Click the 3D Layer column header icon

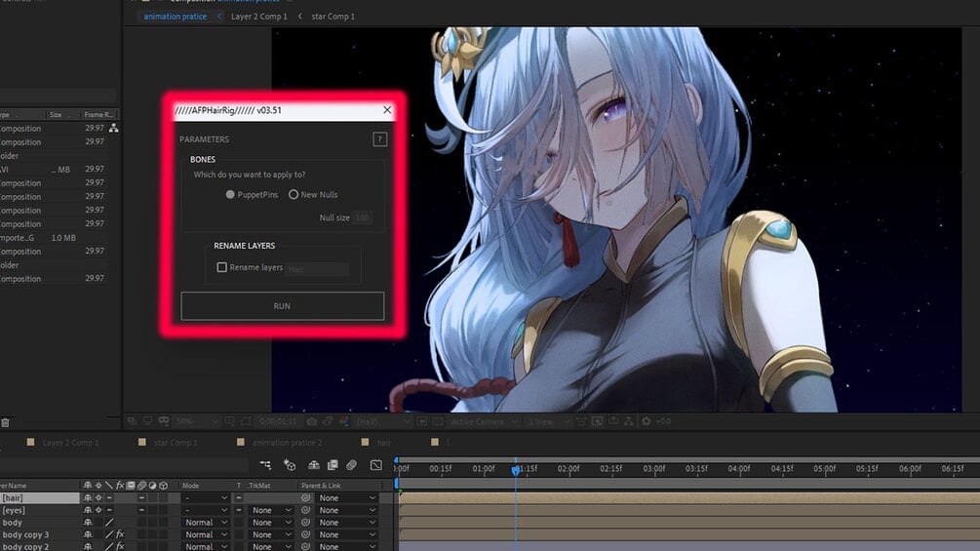click(x=164, y=486)
